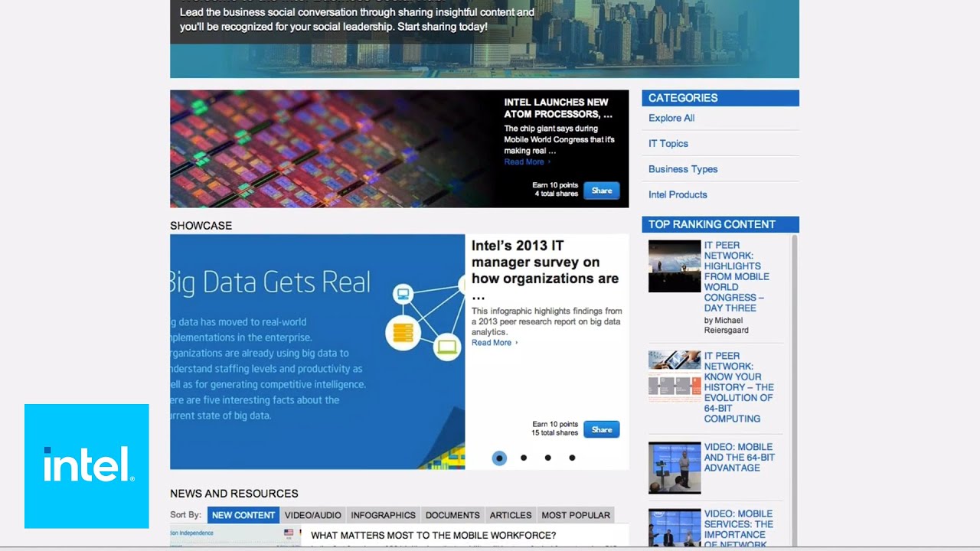
Task: Click the Top Ranking Content scrollbar
Action: click(794, 390)
